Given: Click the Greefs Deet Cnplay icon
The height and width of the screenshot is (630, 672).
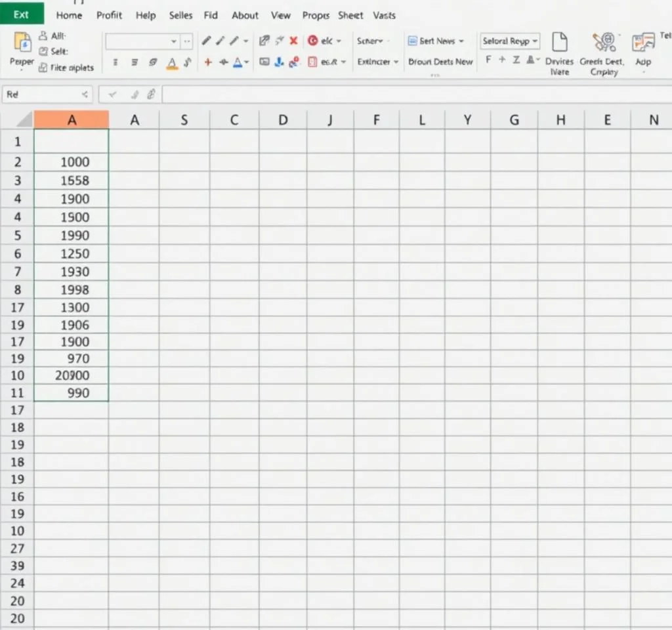Looking at the screenshot, I should 603,43.
